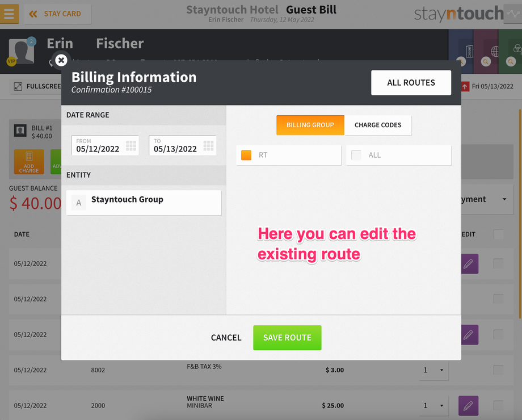Select the Stayntouch Group entity

(x=144, y=203)
